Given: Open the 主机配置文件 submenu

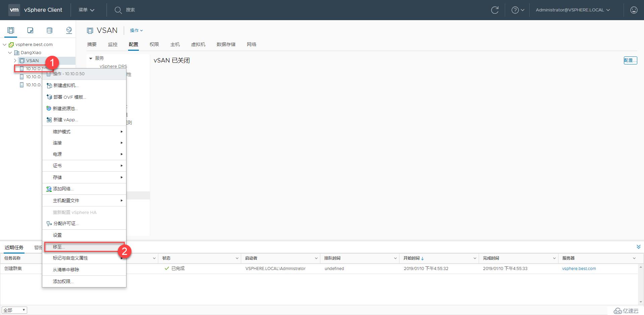Looking at the screenshot, I should click(x=84, y=200).
